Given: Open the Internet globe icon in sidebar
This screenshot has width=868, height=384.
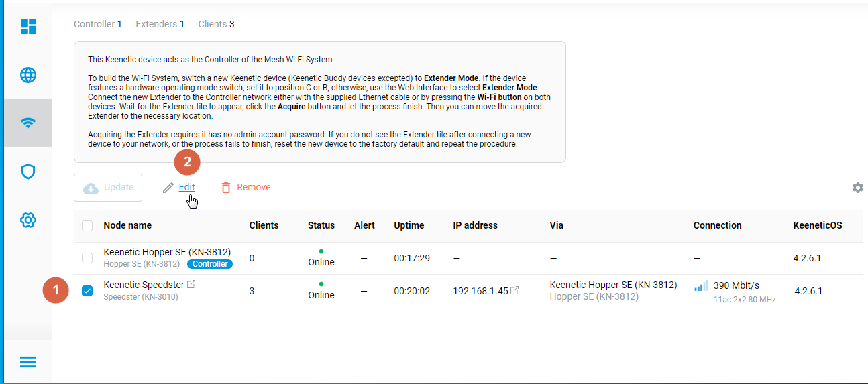Looking at the screenshot, I should coord(28,75).
